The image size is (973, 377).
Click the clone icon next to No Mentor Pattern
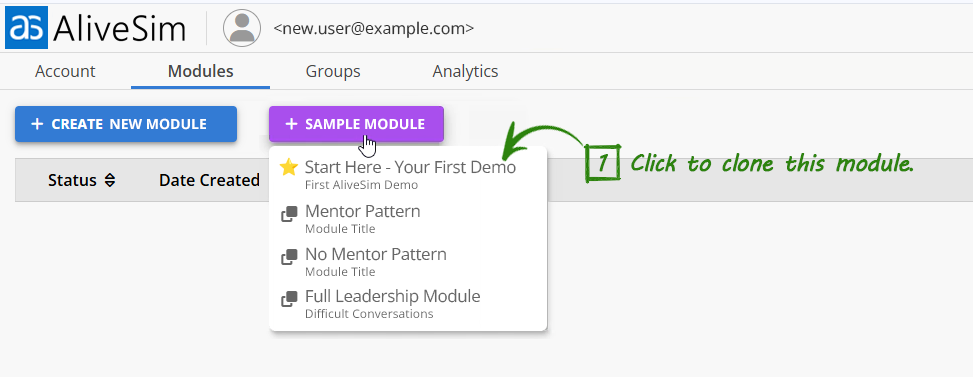[289, 257]
